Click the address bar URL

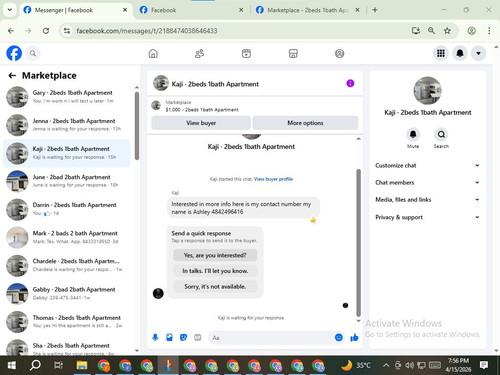147,31
